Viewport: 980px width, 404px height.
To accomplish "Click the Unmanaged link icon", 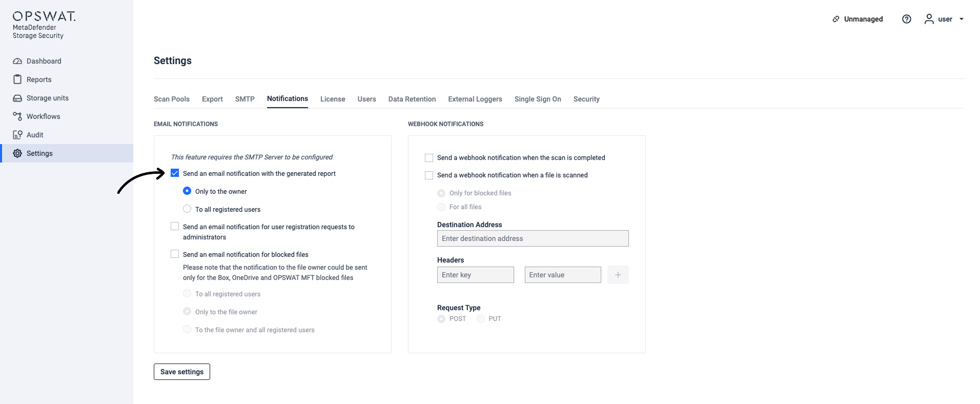I will click(836, 19).
